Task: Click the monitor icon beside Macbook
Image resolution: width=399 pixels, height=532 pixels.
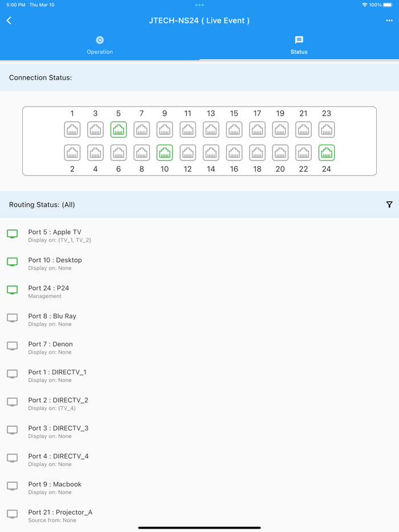Action: [x=12, y=486]
